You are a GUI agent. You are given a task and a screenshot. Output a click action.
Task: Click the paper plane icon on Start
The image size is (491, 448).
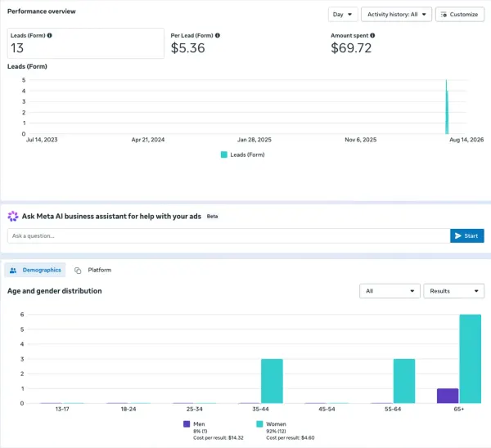tap(458, 236)
